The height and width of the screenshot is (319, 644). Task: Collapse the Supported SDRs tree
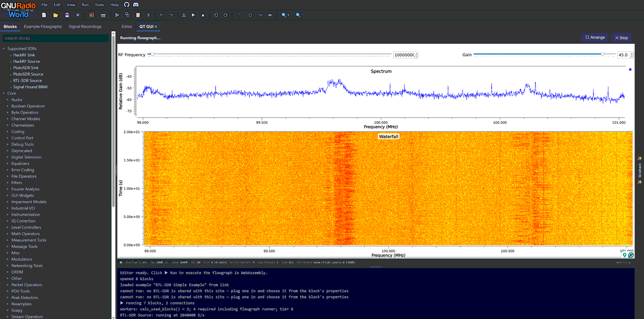(x=21, y=49)
